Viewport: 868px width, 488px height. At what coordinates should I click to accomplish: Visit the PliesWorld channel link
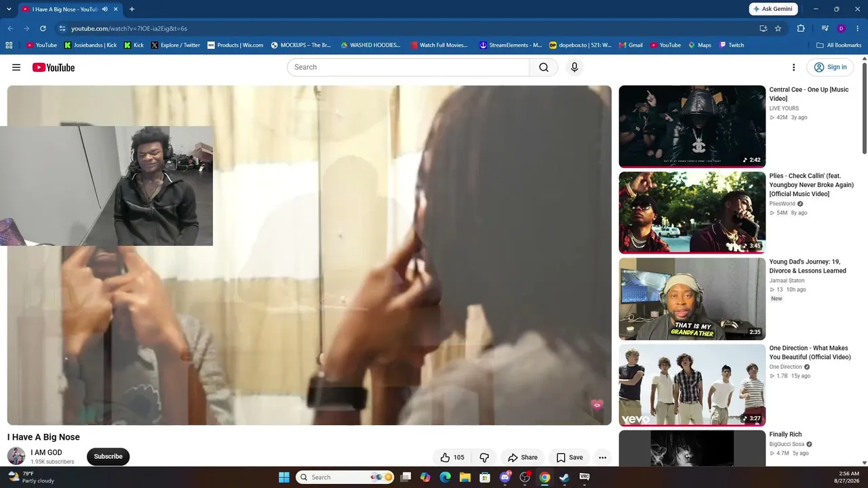(782, 203)
